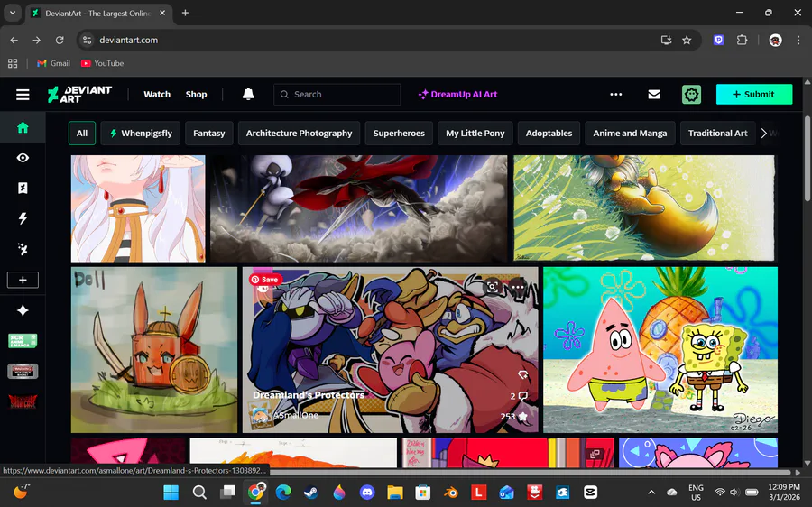Focus the Search input field
Viewport: 812px width, 507px height.
tap(337, 94)
